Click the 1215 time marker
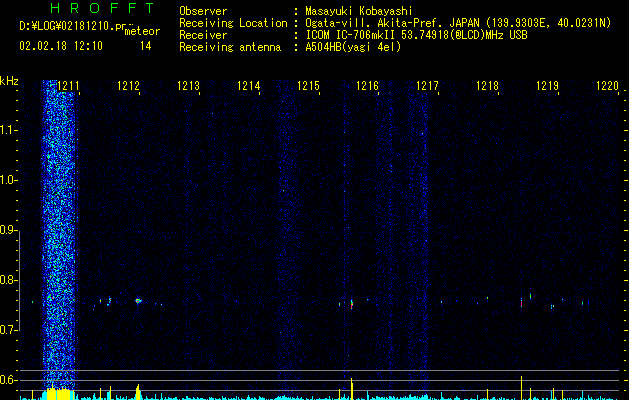 click(x=308, y=86)
